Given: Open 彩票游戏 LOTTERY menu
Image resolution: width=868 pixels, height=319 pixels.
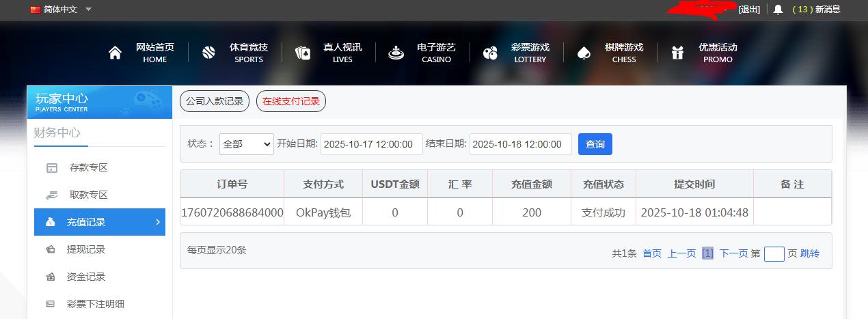Looking at the screenshot, I should [530, 53].
